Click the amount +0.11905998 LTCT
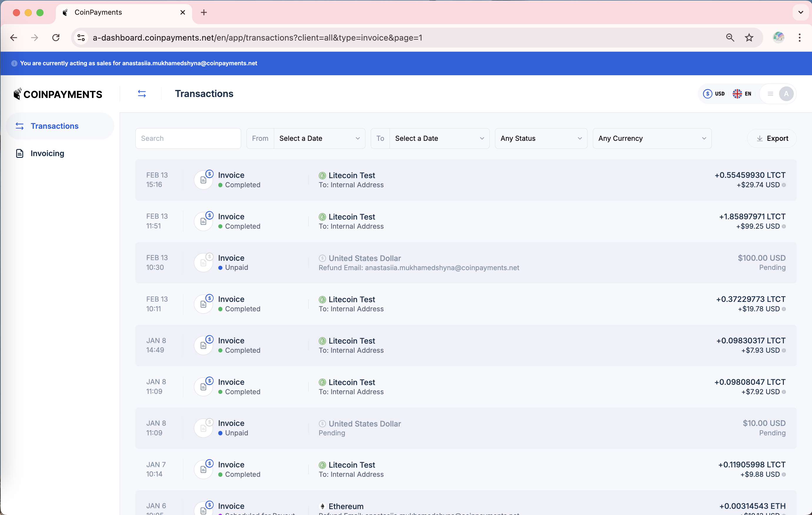Image resolution: width=812 pixels, height=515 pixels. coord(752,465)
